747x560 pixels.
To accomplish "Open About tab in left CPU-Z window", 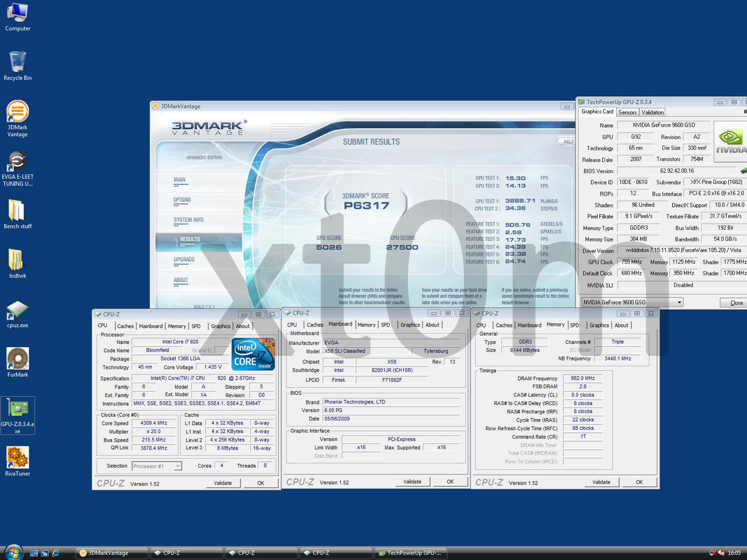I will pos(243,326).
